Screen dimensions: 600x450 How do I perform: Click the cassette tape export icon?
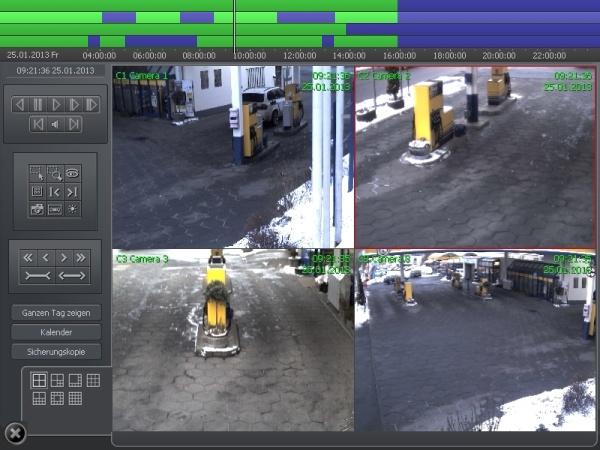tap(55, 208)
